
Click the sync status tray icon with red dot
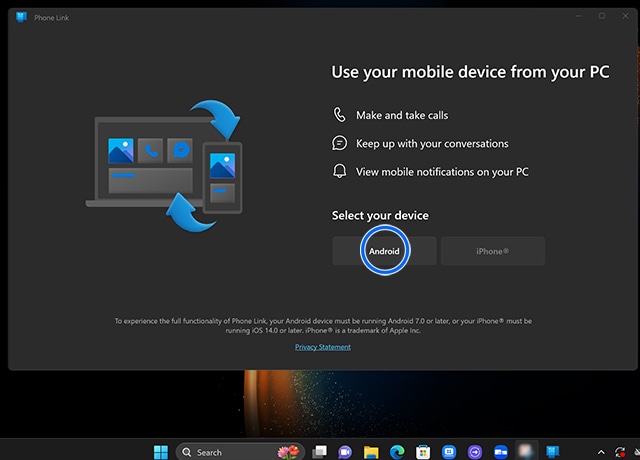620,452
